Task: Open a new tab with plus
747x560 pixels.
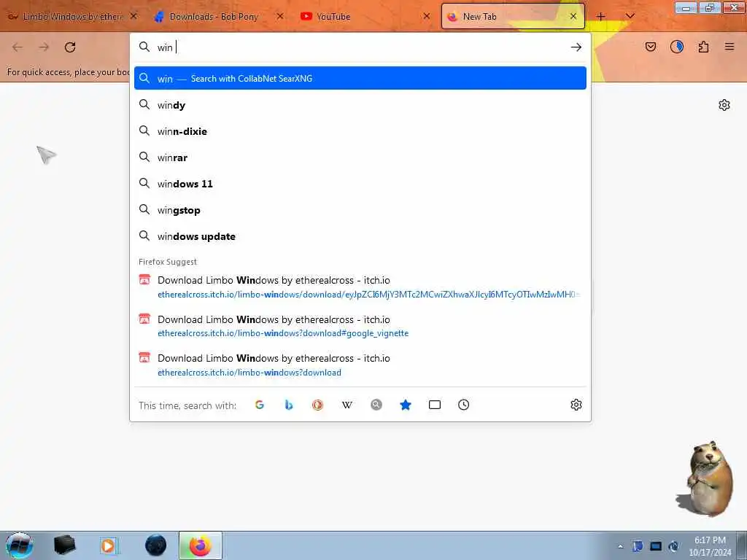Action: coord(601,17)
